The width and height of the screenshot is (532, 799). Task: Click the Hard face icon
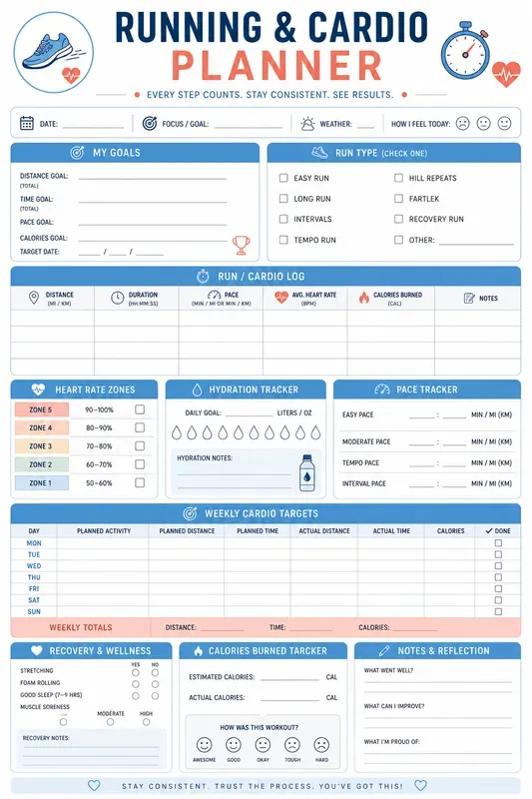pos(321,745)
